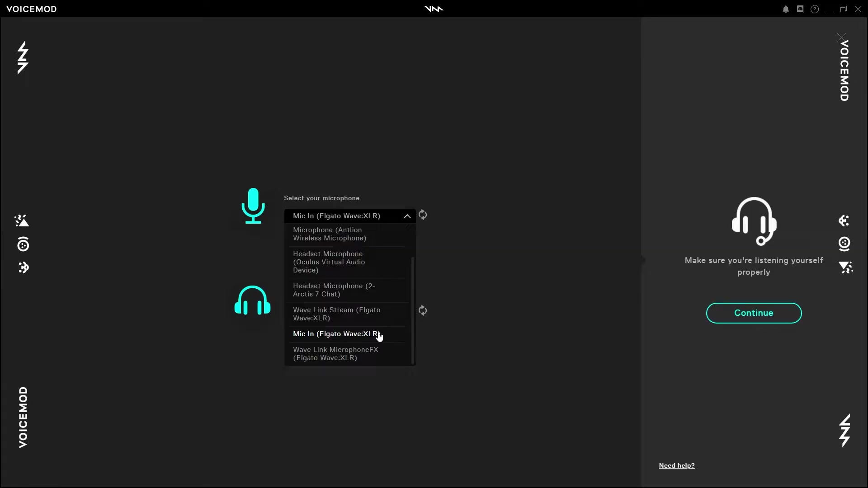The image size is (868, 488).
Task: Choose Wave Link MicrophoneFX option
Action: [x=335, y=354]
